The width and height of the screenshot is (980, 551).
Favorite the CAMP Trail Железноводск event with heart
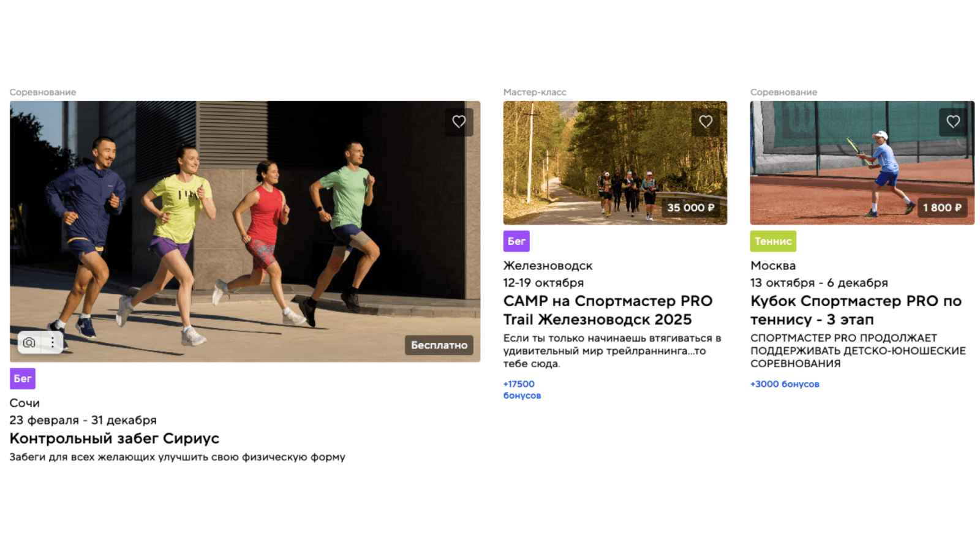[706, 122]
